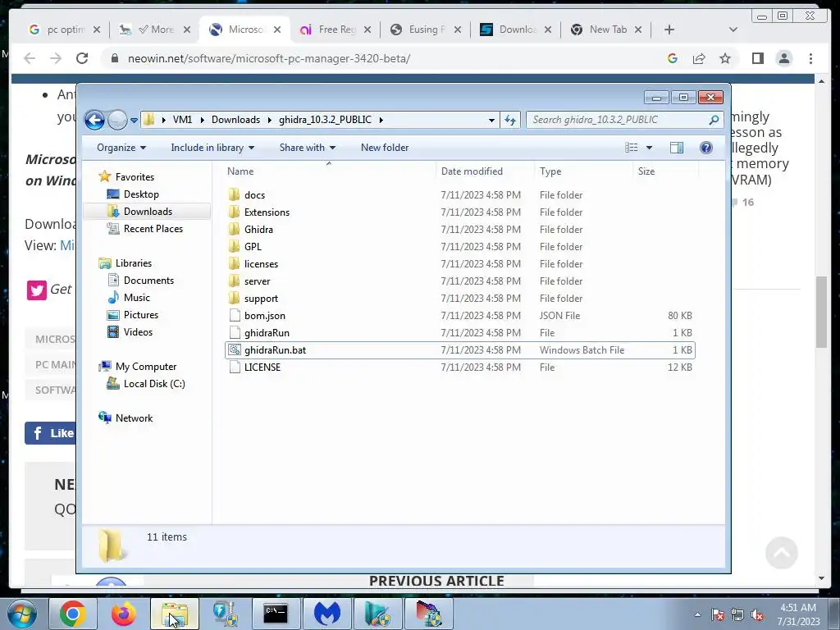The width and height of the screenshot is (840, 630).
Task: Sort by Type column header
Action: pyautogui.click(x=583, y=171)
